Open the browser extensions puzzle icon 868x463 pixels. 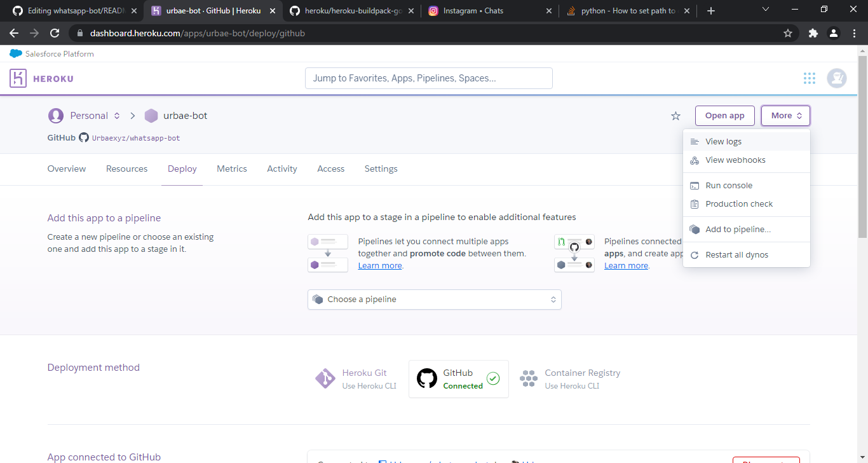(x=813, y=33)
